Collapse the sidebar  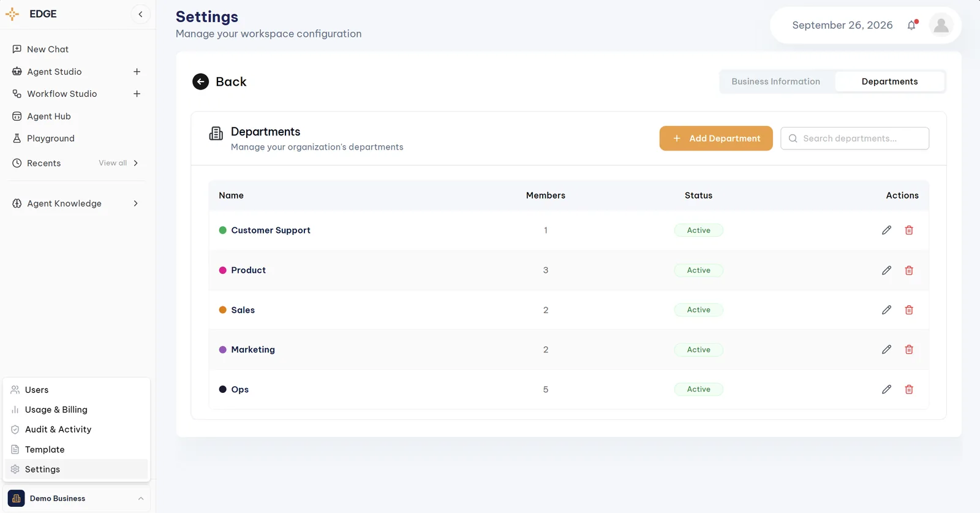[x=140, y=14]
